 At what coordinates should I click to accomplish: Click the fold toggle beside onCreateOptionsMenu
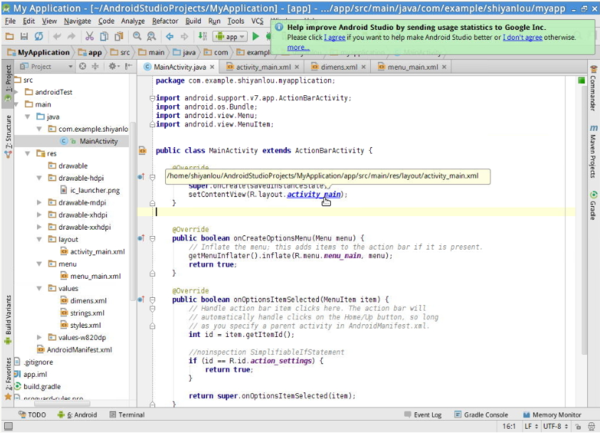(x=152, y=238)
